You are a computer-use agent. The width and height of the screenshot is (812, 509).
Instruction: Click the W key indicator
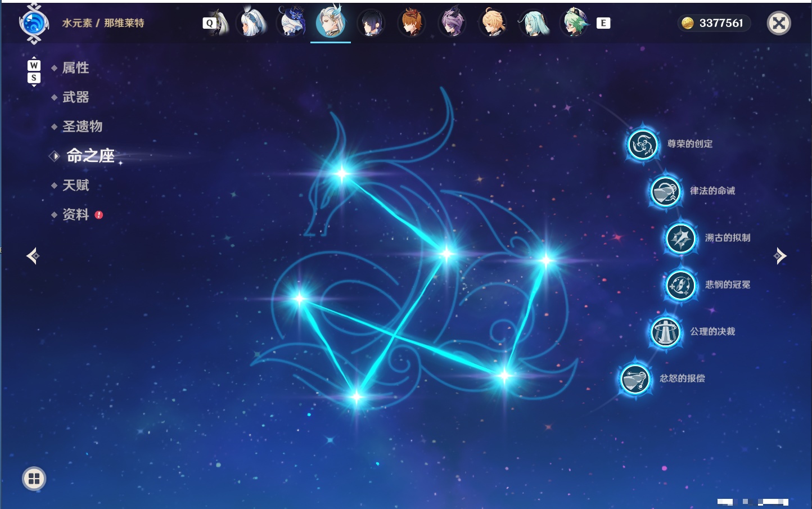(x=34, y=65)
